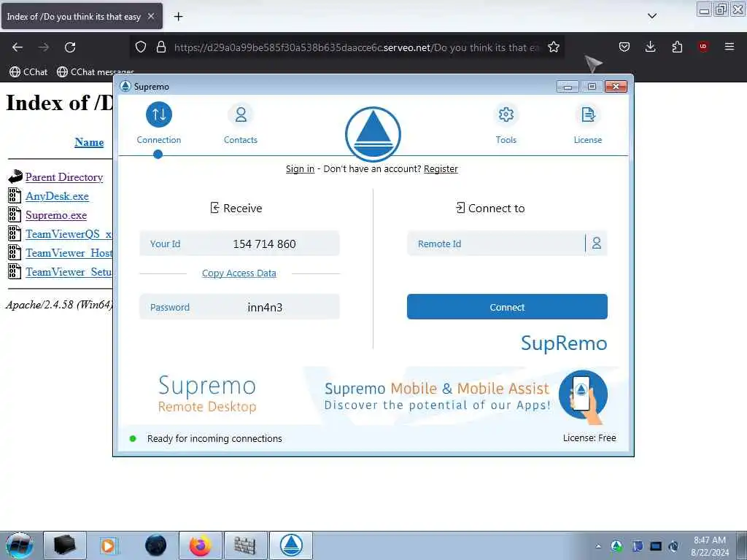Go back in the Firefox browser
The width and height of the screenshot is (747, 560).
pos(18,47)
